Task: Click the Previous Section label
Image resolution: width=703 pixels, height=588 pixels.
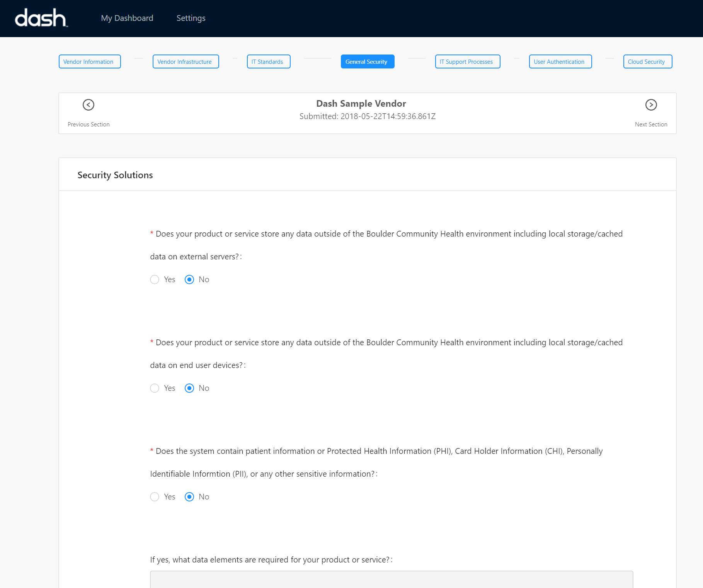Action: (88, 124)
